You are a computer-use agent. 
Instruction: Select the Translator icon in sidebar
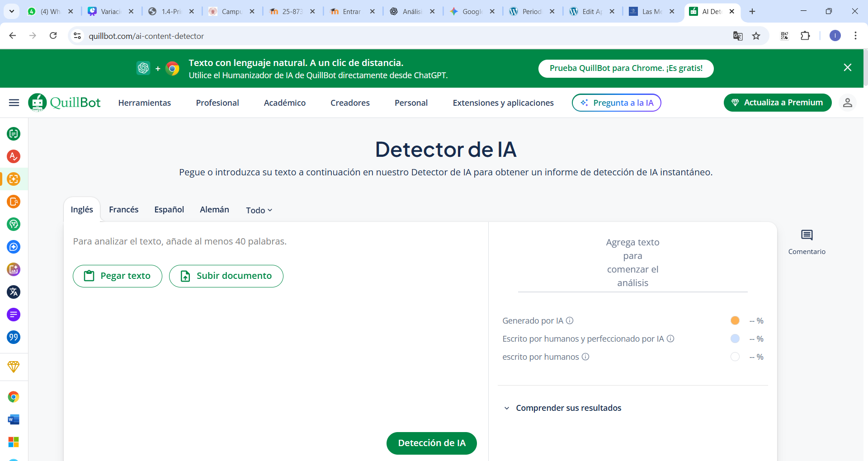[x=14, y=292]
